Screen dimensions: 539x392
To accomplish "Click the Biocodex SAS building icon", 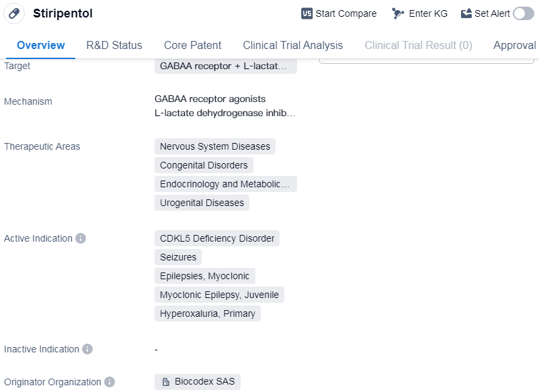I will tap(166, 382).
